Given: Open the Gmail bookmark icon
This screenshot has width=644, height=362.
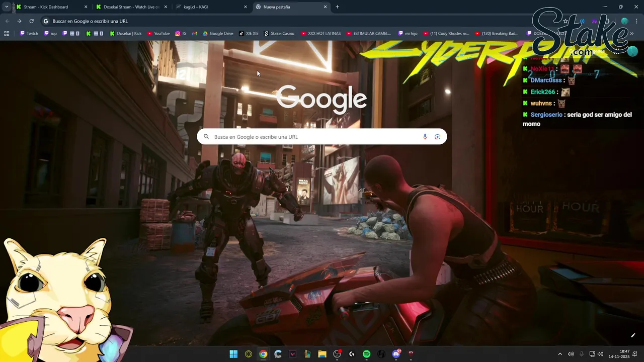Looking at the screenshot, I should coord(195,34).
